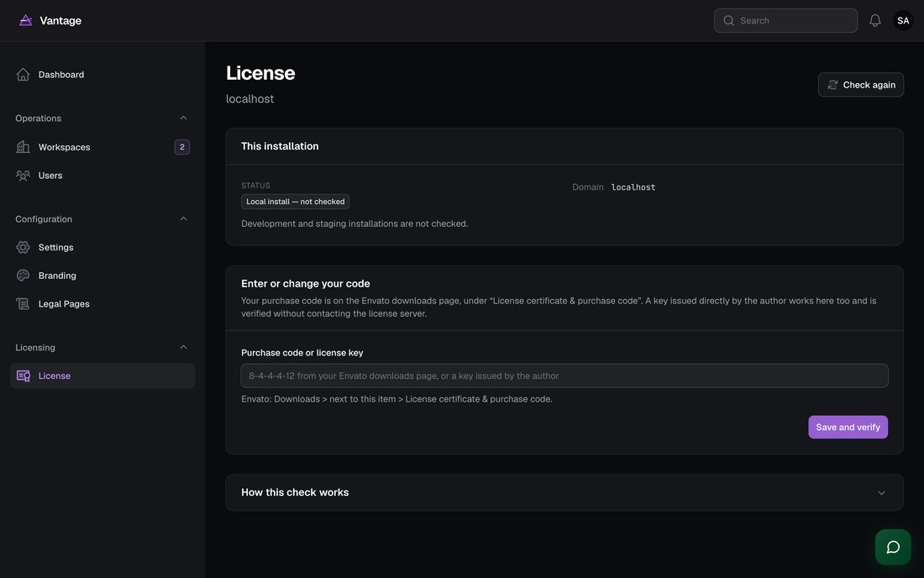Expand How this check works section
The width and height of the screenshot is (924, 578).
tap(564, 492)
